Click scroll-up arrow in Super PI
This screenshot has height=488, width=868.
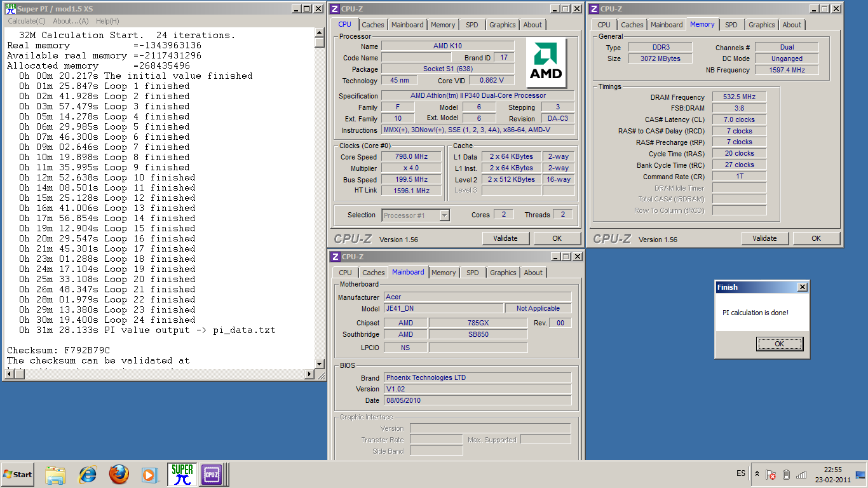tap(320, 32)
